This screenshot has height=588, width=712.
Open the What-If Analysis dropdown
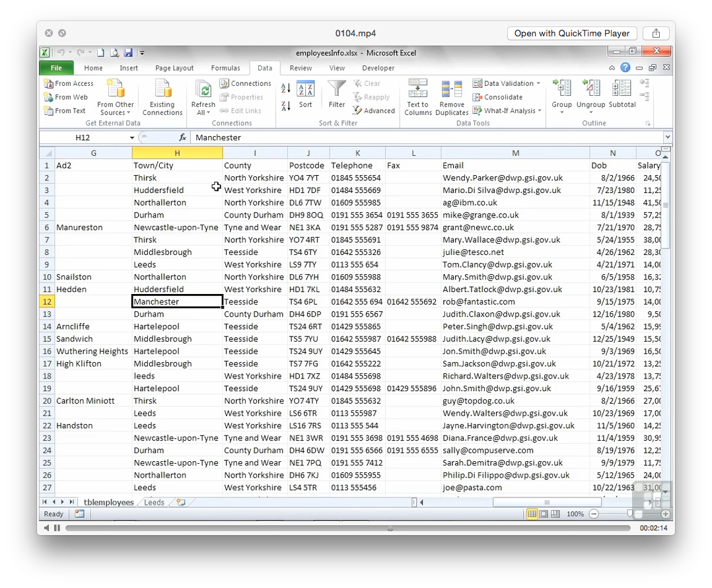pos(540,111)
